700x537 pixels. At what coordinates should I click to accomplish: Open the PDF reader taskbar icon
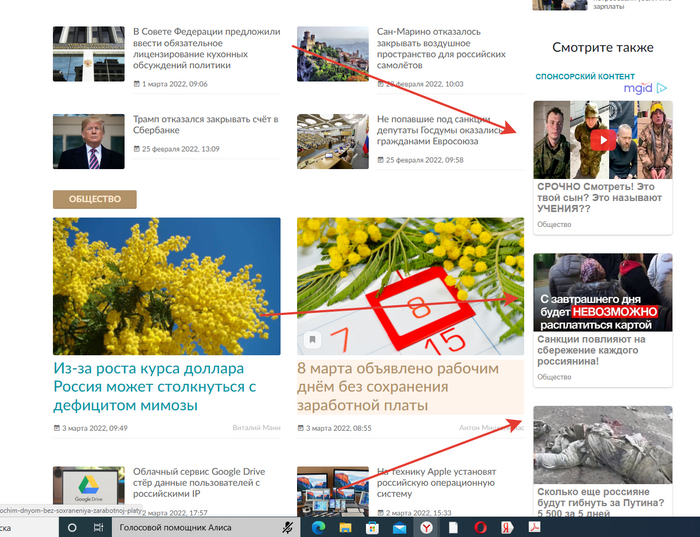click(x=534, y=527)
